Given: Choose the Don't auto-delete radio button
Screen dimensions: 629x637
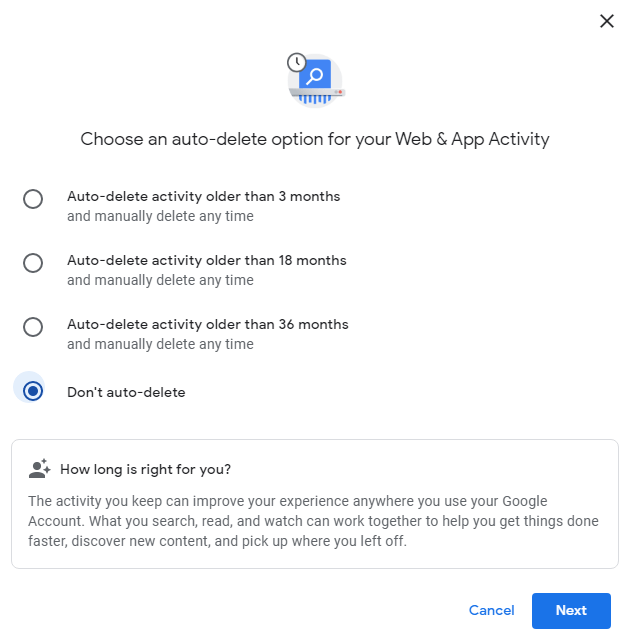Looking at the screenshot, I should click(33, 391).
